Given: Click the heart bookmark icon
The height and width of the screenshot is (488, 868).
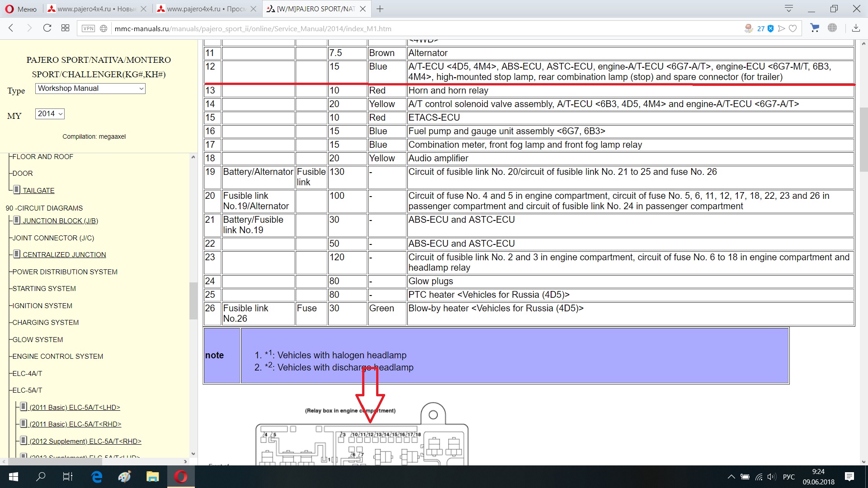Looking at the screenshot, I should pyautogui.click(x=793, y=28).
